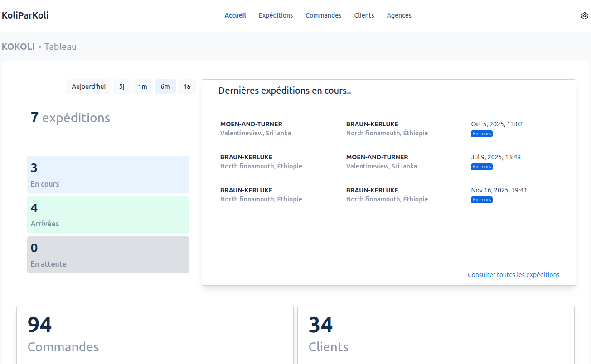Viewport: 591px width, 364px height.
Task: Choose the 1m period filter
Action: [143, 86]
